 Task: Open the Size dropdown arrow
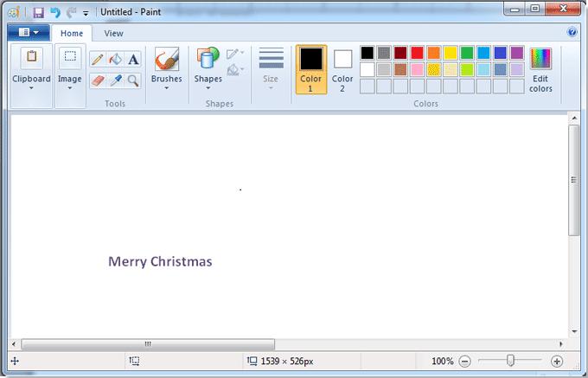271,88
